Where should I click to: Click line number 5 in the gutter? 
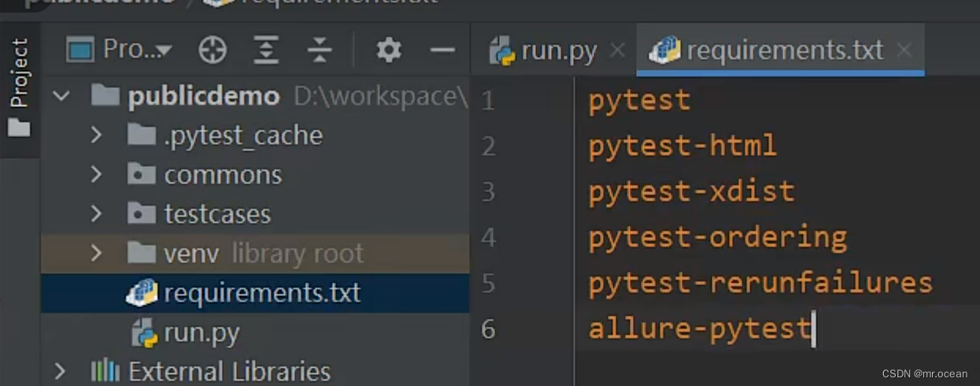(x=488, y=282)
